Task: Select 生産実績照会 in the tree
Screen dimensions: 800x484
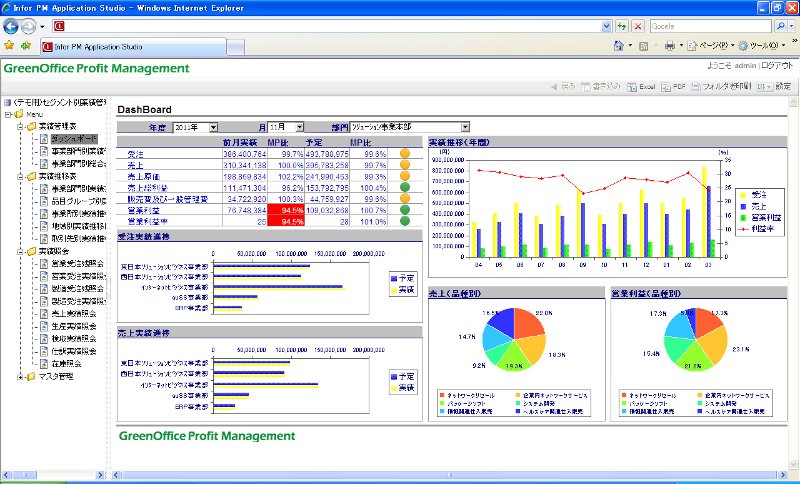Action: (73, 327)
